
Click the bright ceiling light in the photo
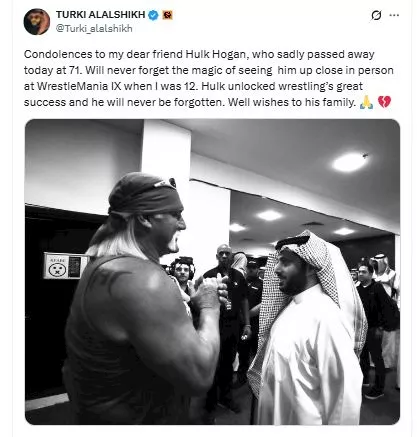tap(349, 162)
